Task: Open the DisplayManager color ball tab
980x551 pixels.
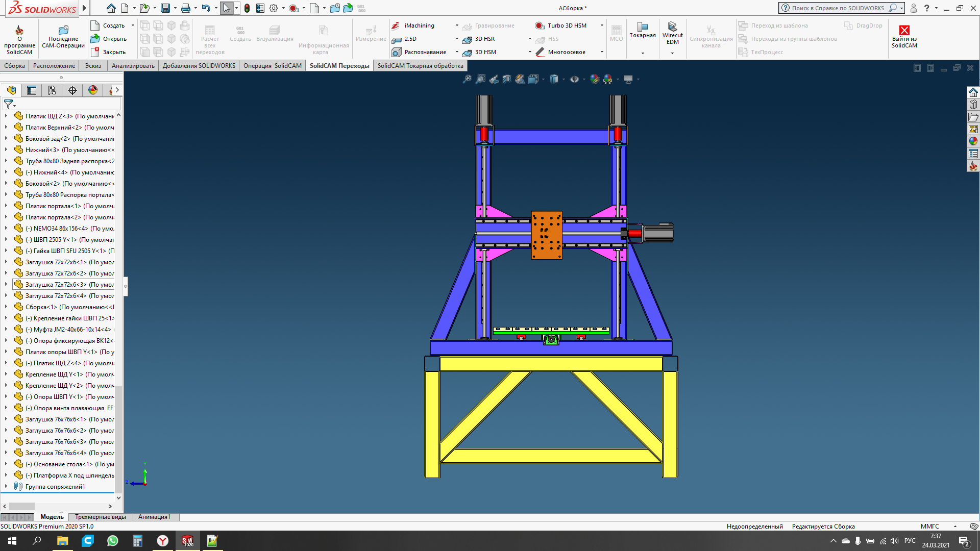Action: tap(93, 90)
